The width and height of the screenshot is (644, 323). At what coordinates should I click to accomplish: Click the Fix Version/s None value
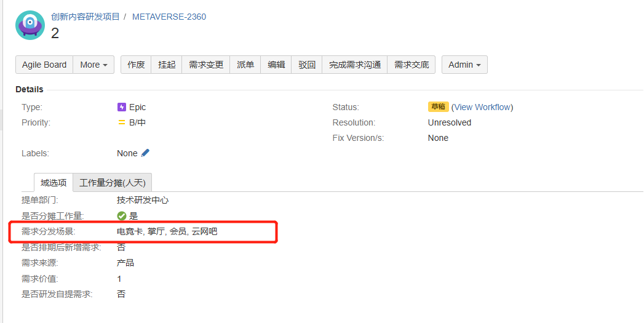(x=438, y=138)
